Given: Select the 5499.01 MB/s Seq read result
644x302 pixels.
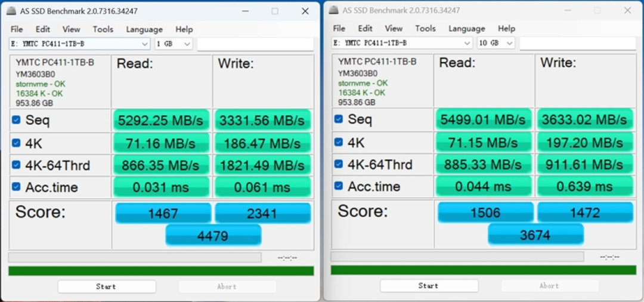Looking at the screenshot, I should point(484,119).
